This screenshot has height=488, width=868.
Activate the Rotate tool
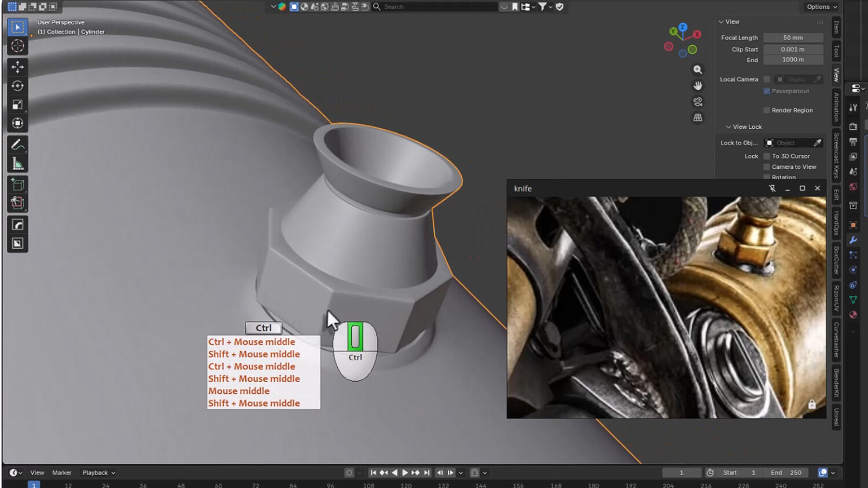[x=17, y=86]
